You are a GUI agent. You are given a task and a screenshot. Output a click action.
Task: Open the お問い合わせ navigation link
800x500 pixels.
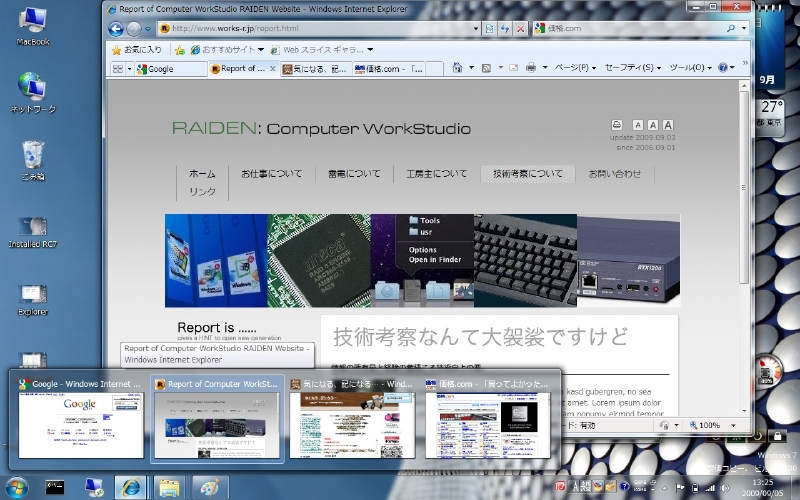(x=615, y=173)
